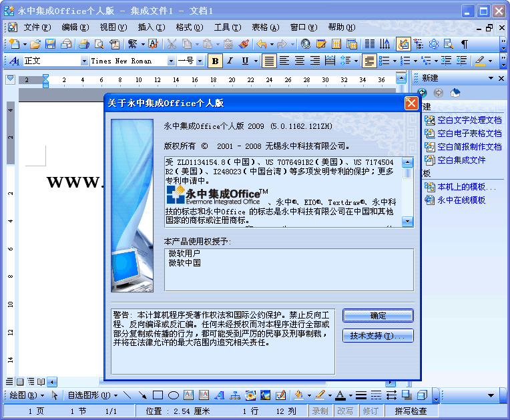
Task: Open Print Preview magnifier icon
Action: [99, 43]
